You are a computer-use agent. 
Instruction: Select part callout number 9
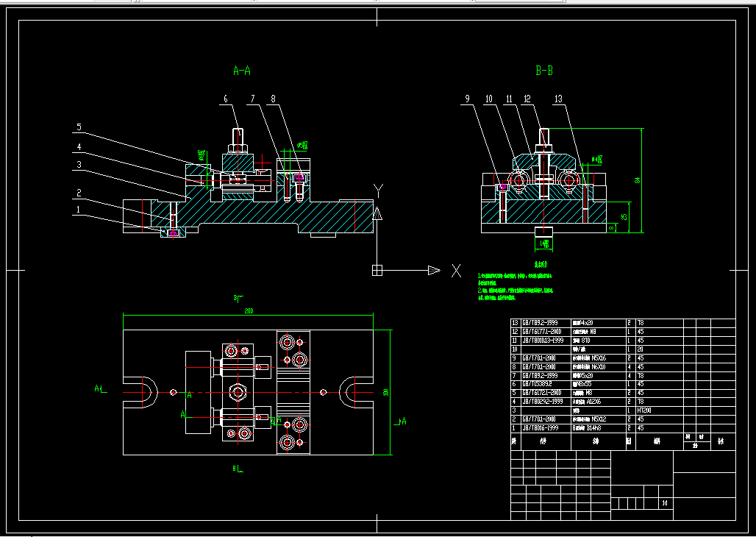[x=467, y=99]
